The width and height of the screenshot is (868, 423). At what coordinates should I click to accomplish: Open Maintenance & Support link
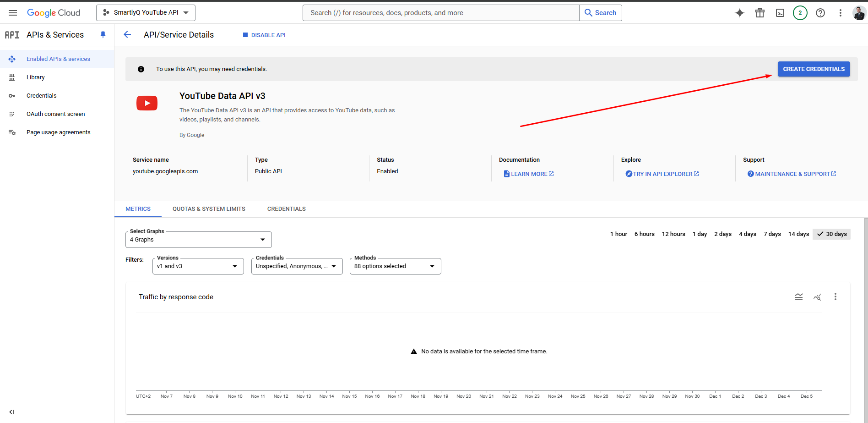click(792, 174)
